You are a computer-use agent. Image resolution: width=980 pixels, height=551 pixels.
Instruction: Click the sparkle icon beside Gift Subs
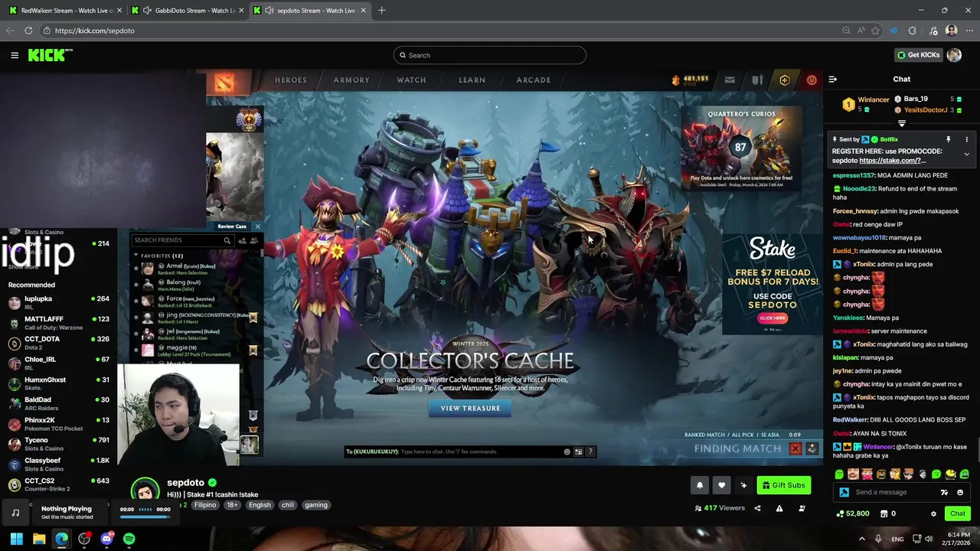click(743, 485)
